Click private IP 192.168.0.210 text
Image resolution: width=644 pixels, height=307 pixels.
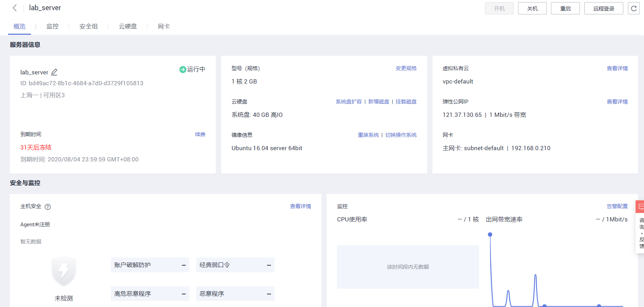[531, 148]
